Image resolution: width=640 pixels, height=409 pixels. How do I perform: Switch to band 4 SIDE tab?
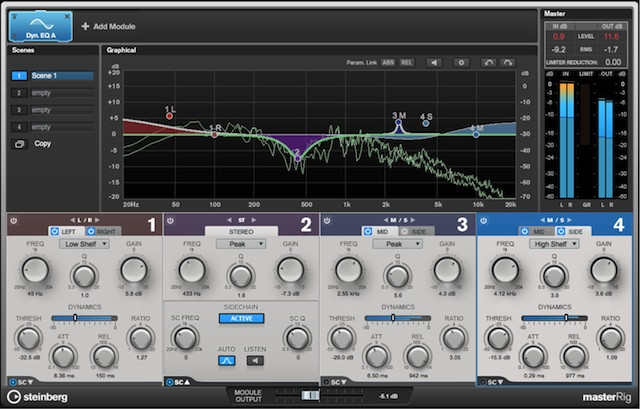(573, 231)
